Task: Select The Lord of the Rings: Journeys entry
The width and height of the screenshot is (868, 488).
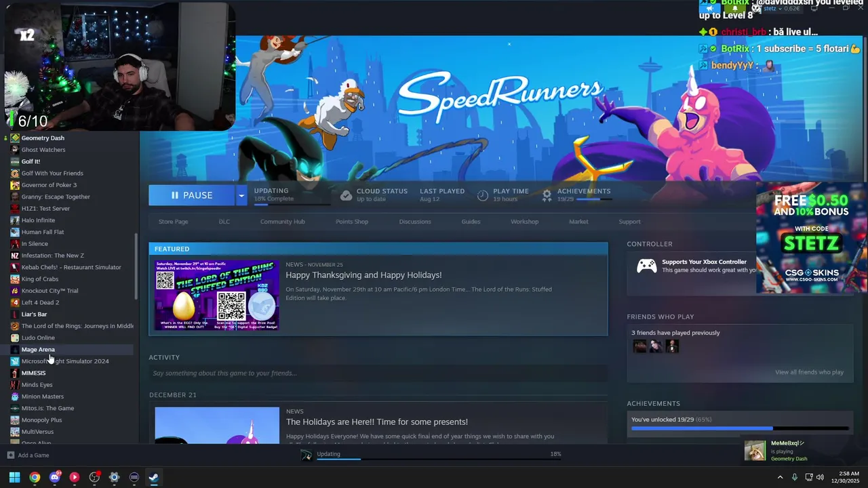Action: pos(77,326)
